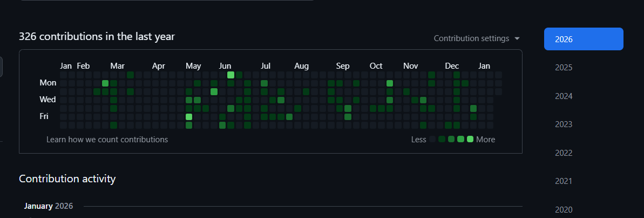Click the Dec month label
Screen dimensions: 644x218
pyautogui.click(x=452, y=66)
